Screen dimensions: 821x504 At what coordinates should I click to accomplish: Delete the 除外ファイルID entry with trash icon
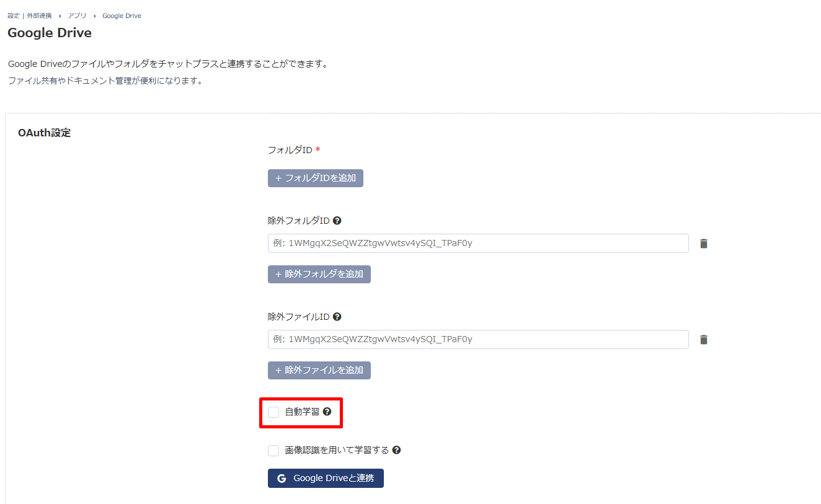pos(704,340)
